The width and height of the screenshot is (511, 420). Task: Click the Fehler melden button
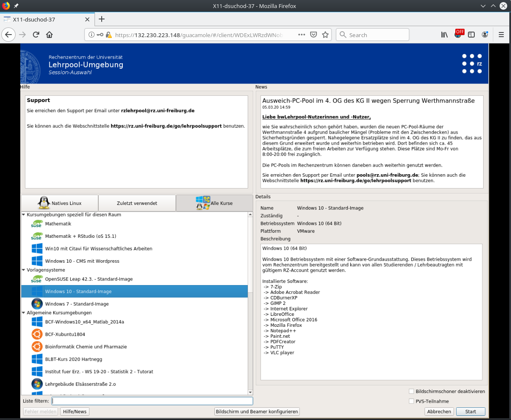click(x=41, y=412)
